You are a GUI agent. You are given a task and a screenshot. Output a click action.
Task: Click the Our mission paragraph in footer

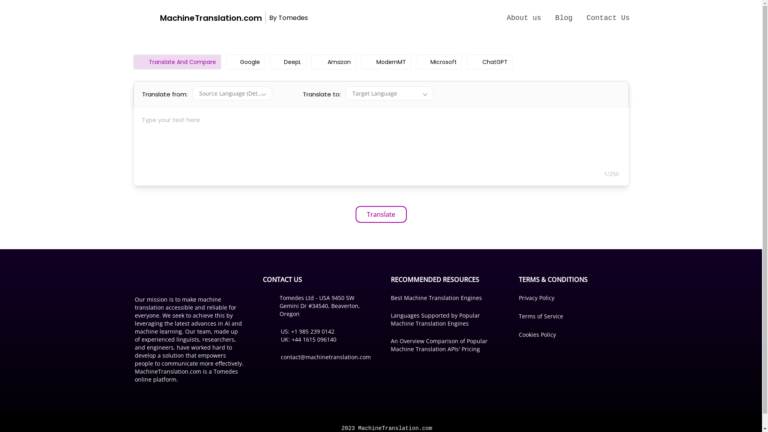[189, 339]
